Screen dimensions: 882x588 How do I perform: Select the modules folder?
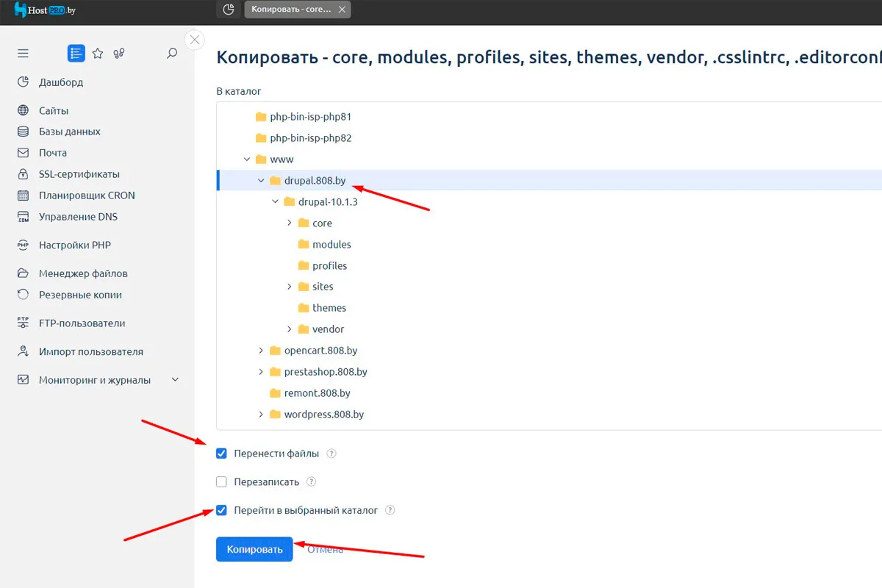(x=331, y=244)
